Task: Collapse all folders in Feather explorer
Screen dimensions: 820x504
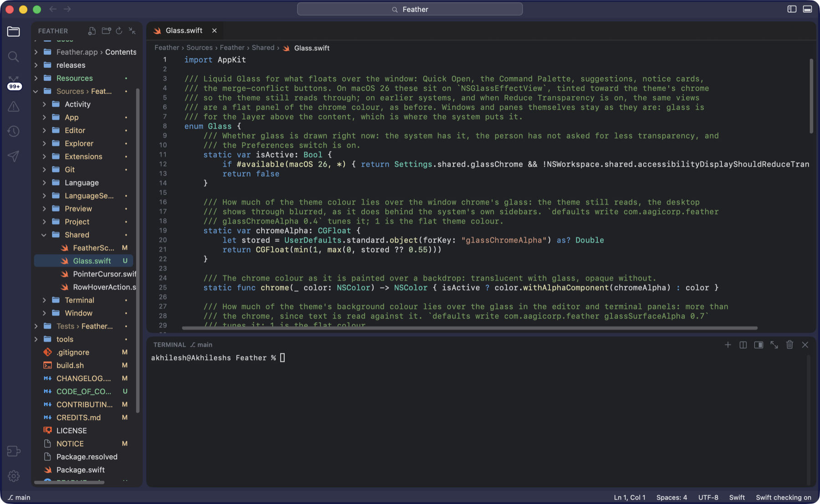Action: click(132, 31)
